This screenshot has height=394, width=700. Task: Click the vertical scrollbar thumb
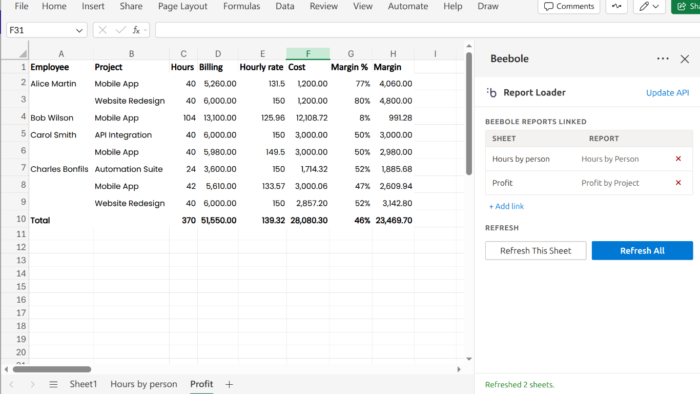coord(469,114)
